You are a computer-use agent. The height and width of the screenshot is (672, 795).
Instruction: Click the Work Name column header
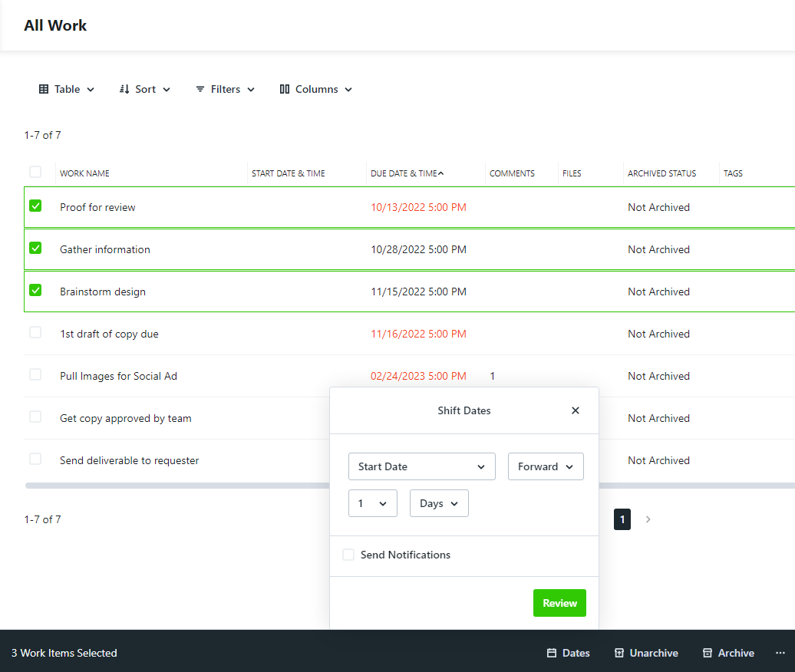[84, 173]
